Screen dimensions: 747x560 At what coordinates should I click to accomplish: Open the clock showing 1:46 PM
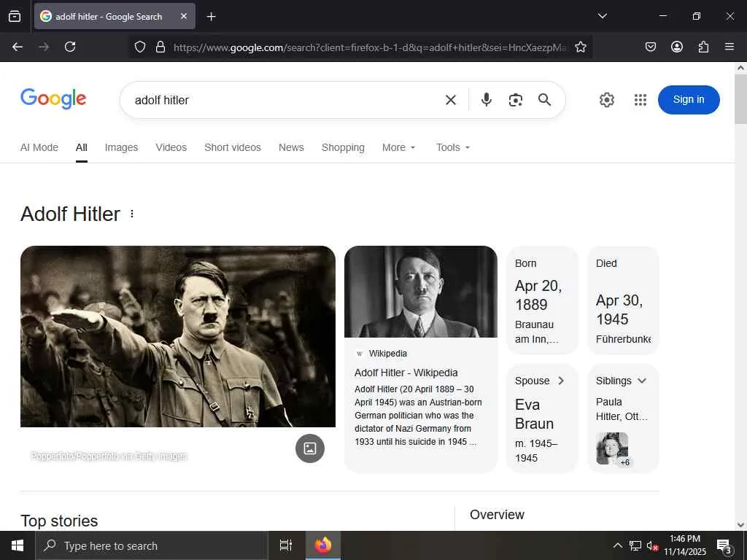(685, 545)
